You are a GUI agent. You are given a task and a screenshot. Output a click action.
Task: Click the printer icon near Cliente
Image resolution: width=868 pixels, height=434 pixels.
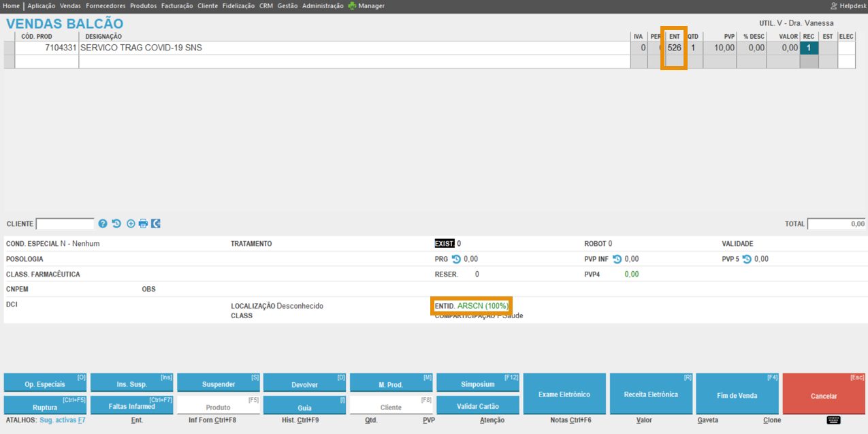[143, 223]
